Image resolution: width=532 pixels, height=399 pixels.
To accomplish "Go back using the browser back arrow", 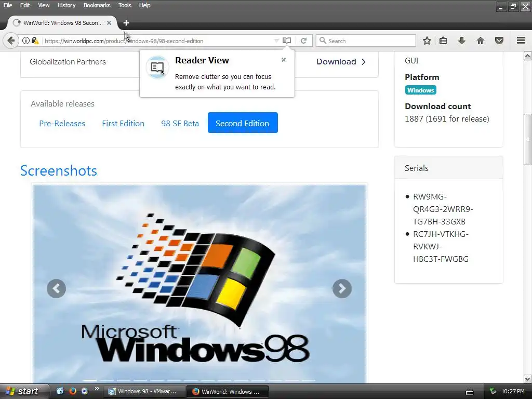I will [x=11, y=41].
